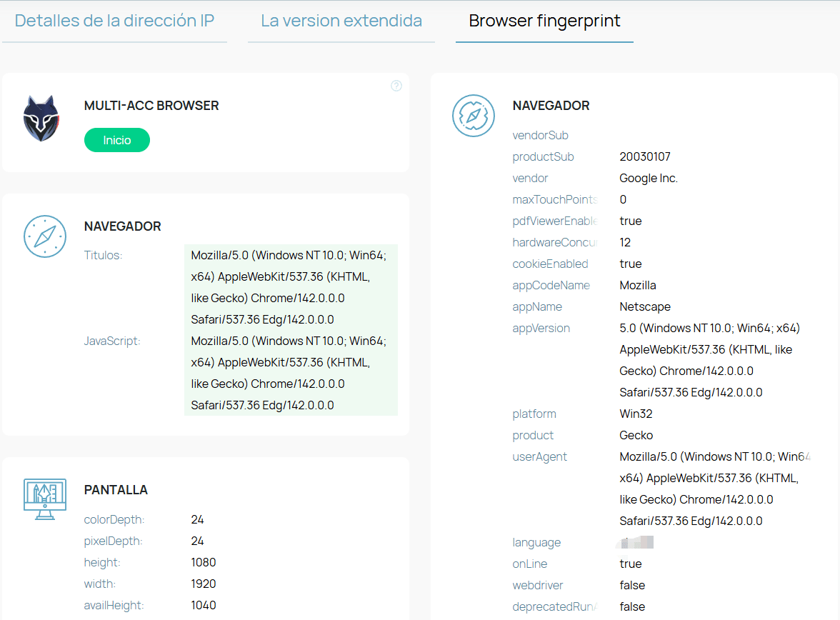Open the Detalles de la dirección IP tab
The height and width of the screenshot is (620, 840).
point(114,21)
